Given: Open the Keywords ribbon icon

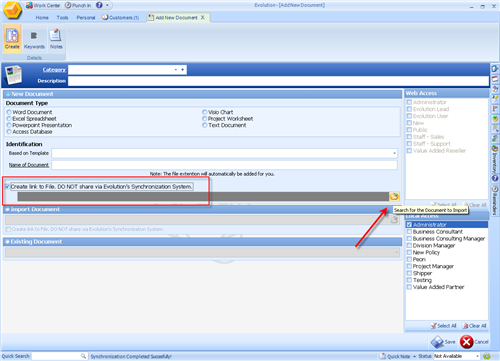Looking at the screenshot, I should click(x=34, y=39).
